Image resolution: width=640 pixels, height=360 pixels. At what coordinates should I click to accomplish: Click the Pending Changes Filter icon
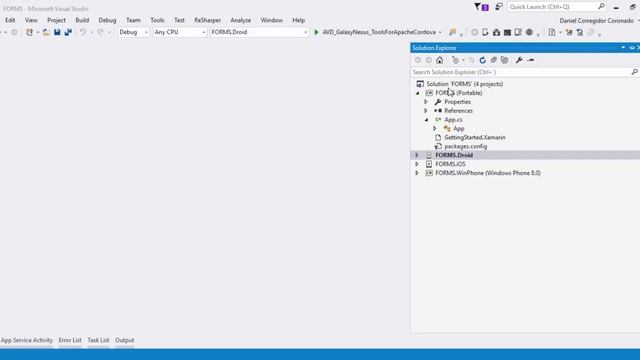point(456,60)
